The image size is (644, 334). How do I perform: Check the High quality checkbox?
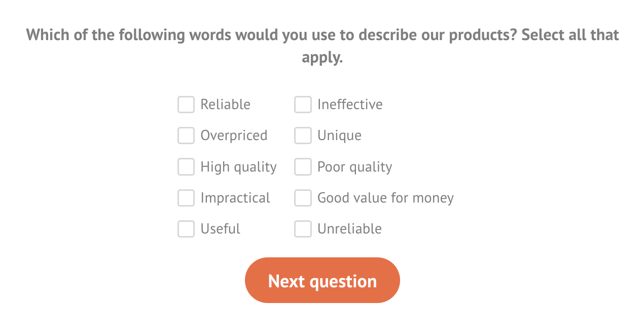186,166
